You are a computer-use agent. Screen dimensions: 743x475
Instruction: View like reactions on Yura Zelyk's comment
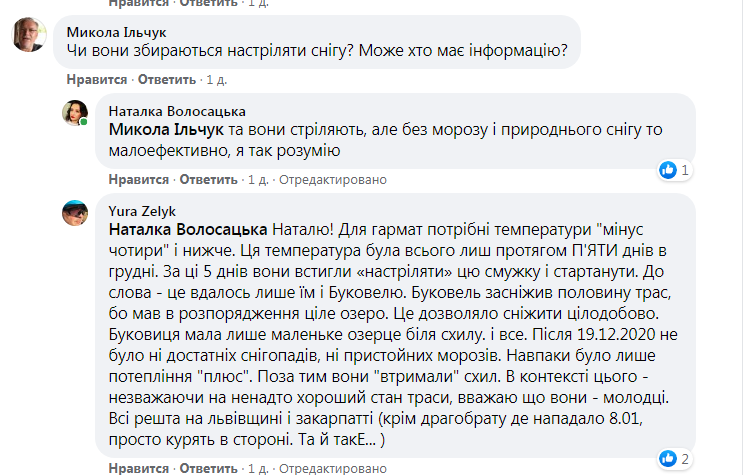[x=675, y=460]
